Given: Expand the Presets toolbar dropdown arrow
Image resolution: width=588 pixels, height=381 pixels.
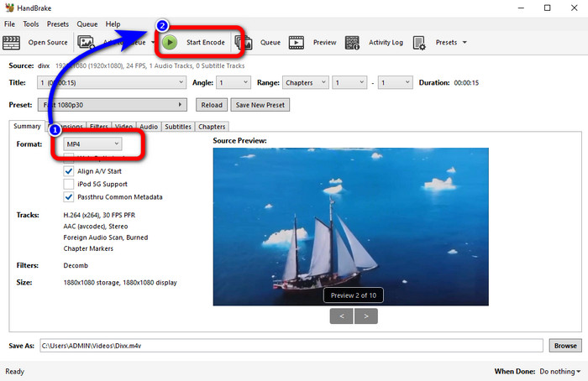Looking at the screenshot, I should 465,42.
